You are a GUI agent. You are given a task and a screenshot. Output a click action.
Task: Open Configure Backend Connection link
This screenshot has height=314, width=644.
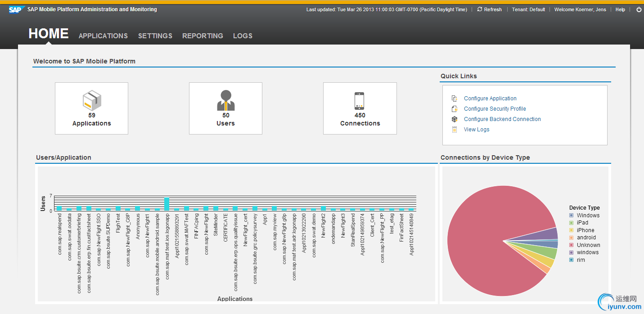[x=502, y=119]
